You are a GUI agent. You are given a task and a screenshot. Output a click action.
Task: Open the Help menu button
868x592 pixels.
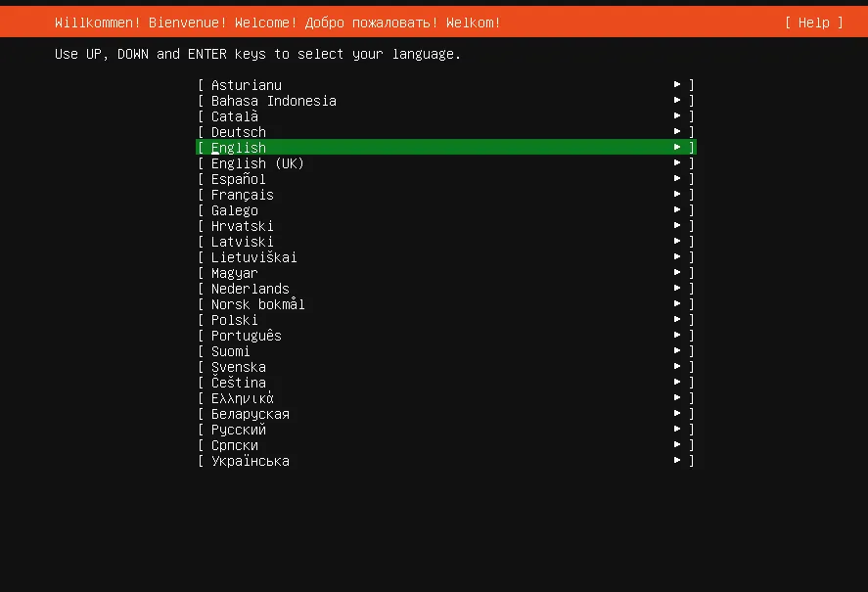pos(813,23)
